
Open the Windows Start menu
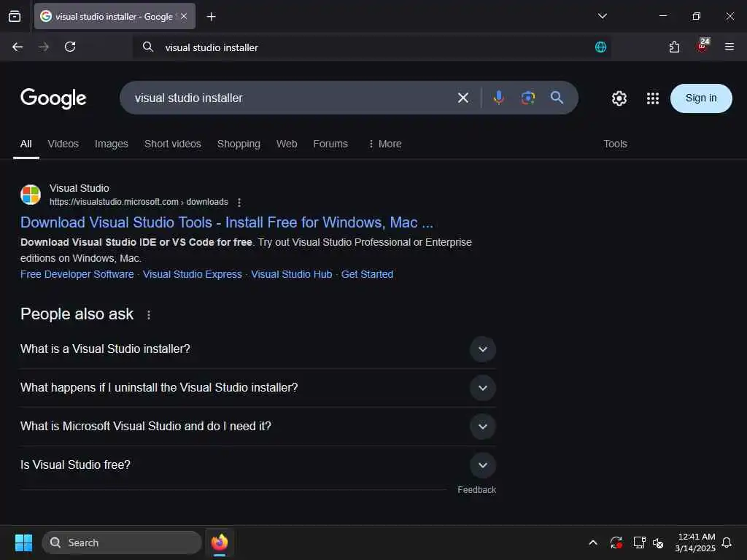(24, 542)
